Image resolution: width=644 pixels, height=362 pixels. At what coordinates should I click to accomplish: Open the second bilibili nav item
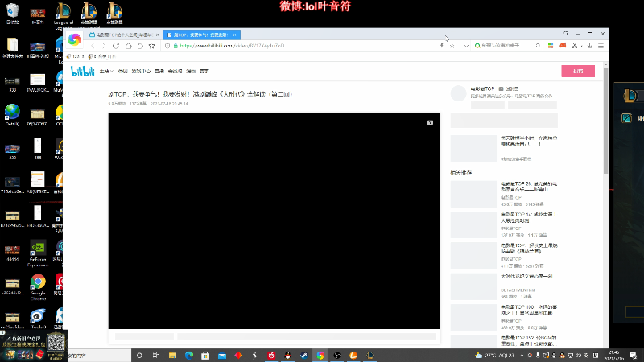coord(123,72)
